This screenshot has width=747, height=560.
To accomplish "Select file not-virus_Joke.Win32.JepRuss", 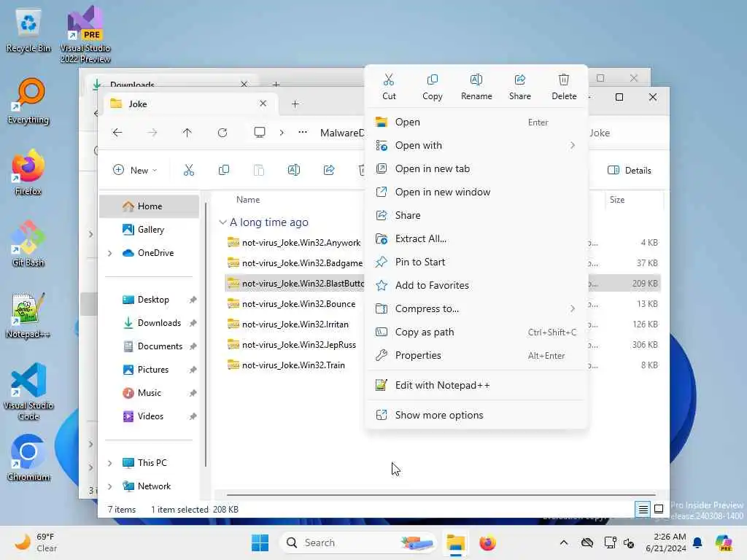I will click(x=299, y=345).
